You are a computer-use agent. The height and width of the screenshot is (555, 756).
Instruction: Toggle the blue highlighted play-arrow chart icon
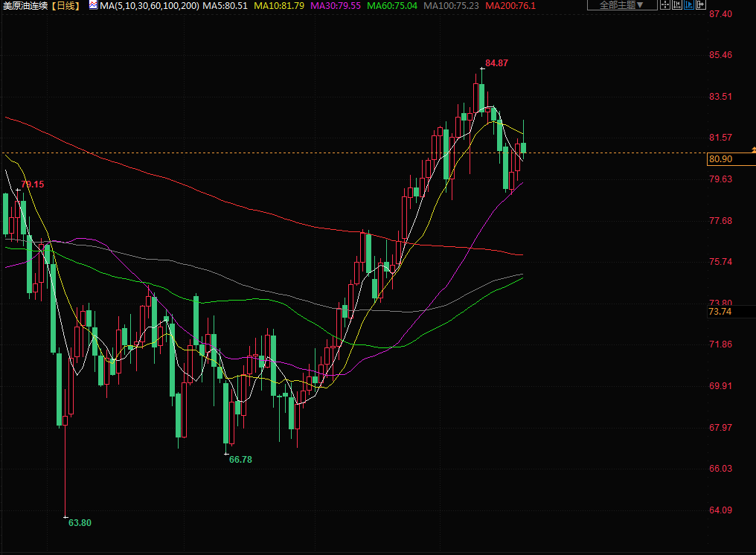(688, 5)
